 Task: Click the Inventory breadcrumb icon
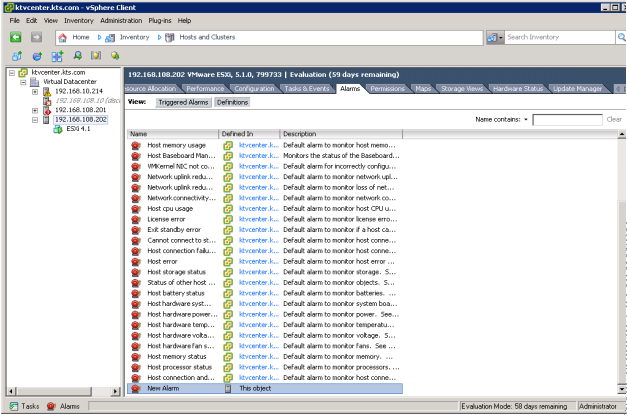pyautogui.click(x=110, y=38)
